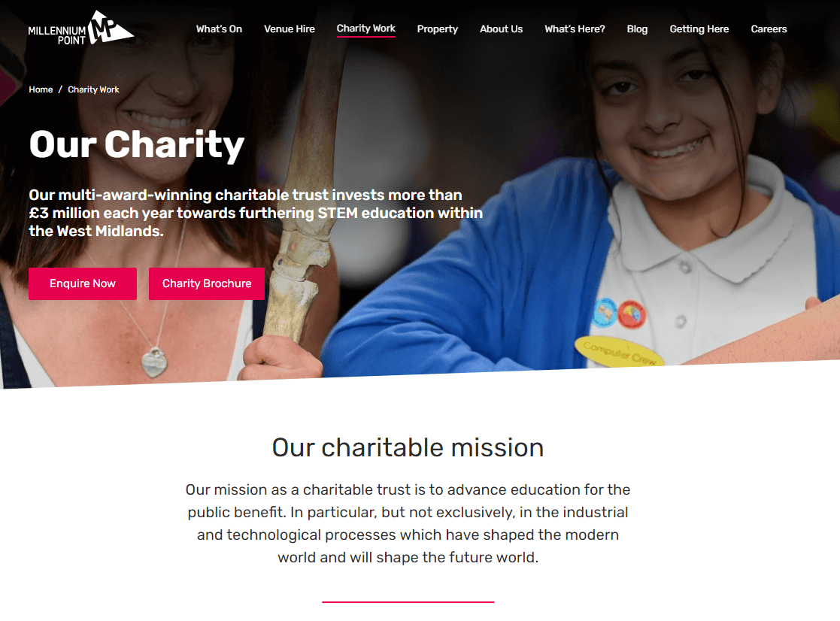Select Charity Work in navigation bar
Screen dimensions: 840x621
366,29
